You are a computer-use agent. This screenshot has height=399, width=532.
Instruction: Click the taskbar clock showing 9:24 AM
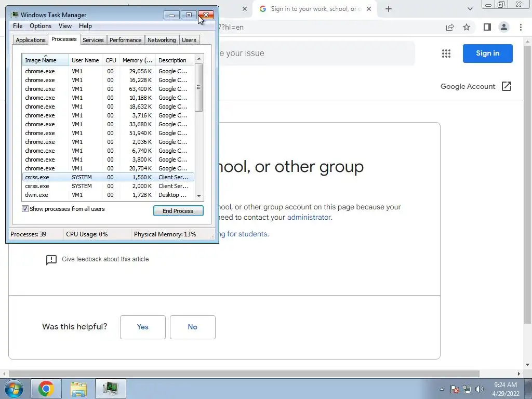click(x=505, y=389)
